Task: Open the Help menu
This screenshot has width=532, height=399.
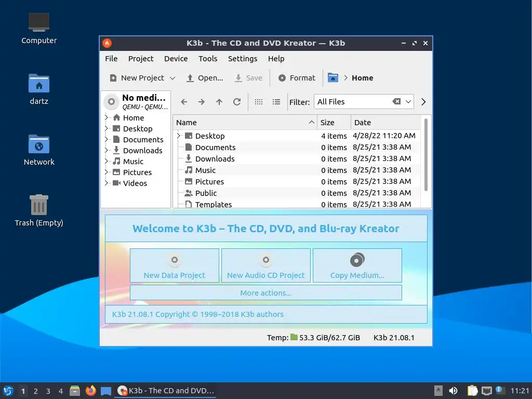Action: point(276,59)
